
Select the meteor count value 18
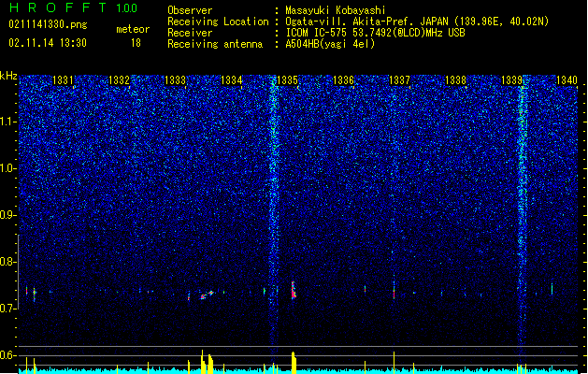[136, 43]
